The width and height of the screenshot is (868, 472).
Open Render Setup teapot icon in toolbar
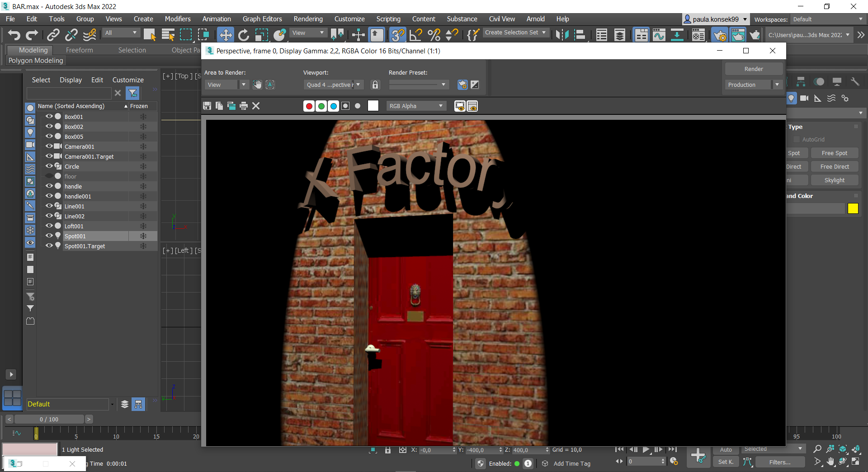(720, 35)
